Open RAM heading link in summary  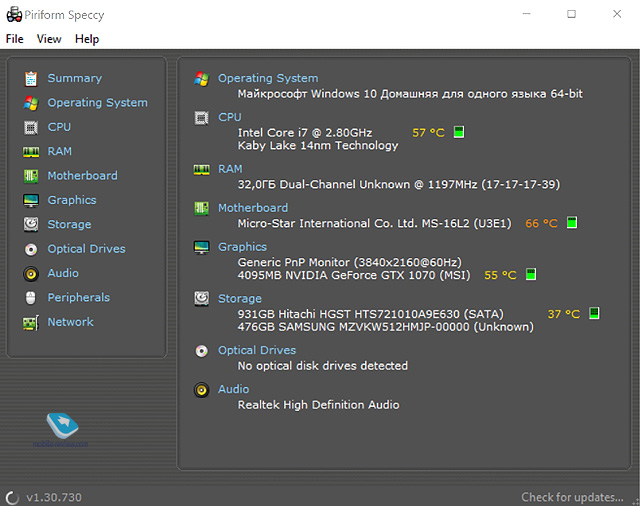point(230,169)
